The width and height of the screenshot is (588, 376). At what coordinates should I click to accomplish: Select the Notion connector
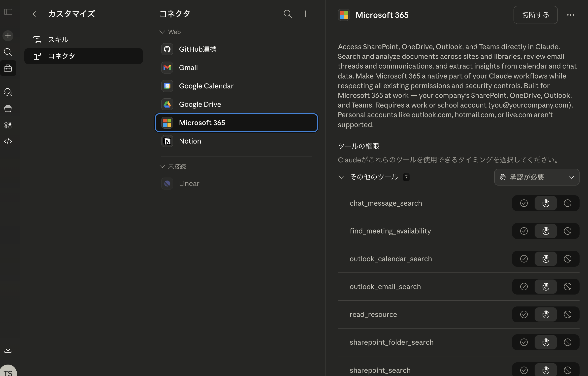click(190, 141)
